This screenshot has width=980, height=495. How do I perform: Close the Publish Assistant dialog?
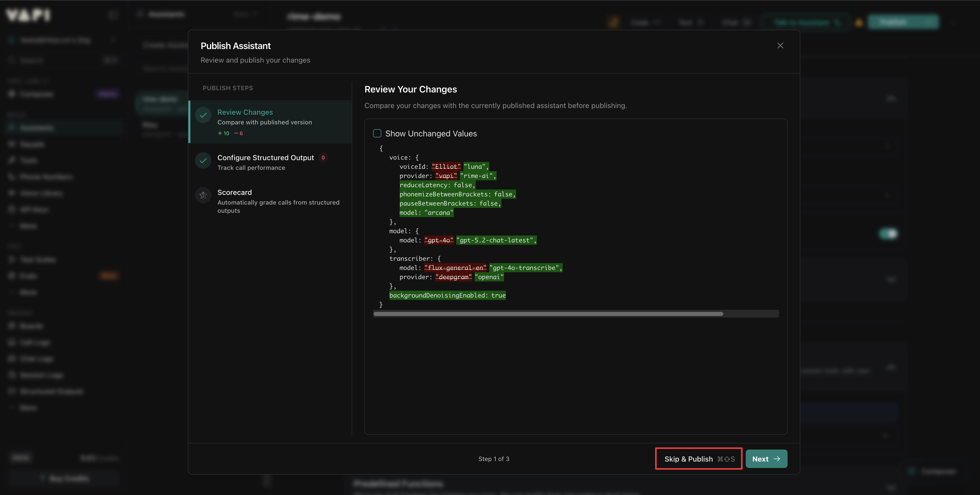[780, 45]
